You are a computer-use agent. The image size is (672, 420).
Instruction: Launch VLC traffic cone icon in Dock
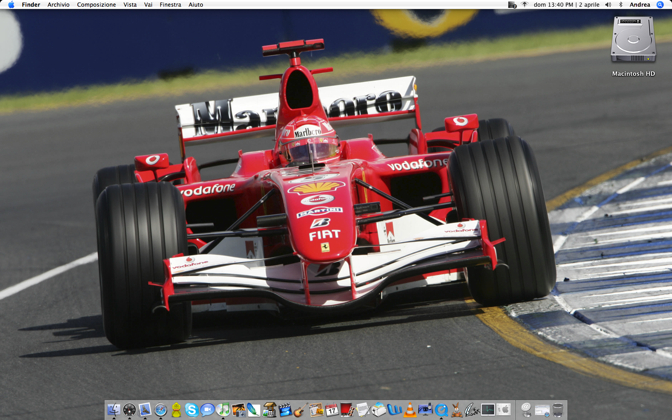click(410, 410)
